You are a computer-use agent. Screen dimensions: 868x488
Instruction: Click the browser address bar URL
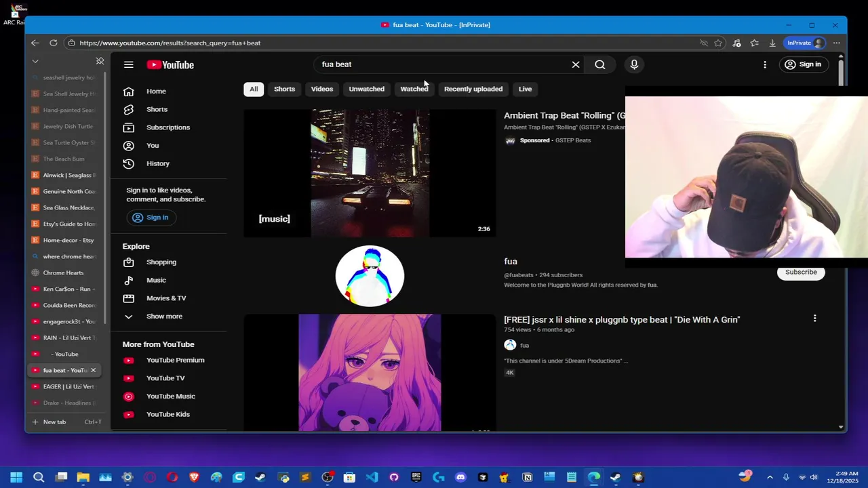pyautogui.click(x=170, y=43)
